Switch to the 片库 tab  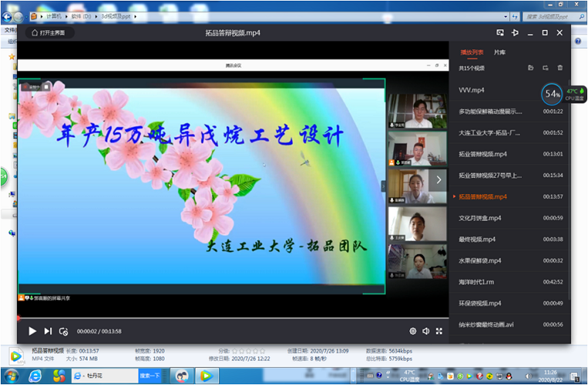pos(500,53)
